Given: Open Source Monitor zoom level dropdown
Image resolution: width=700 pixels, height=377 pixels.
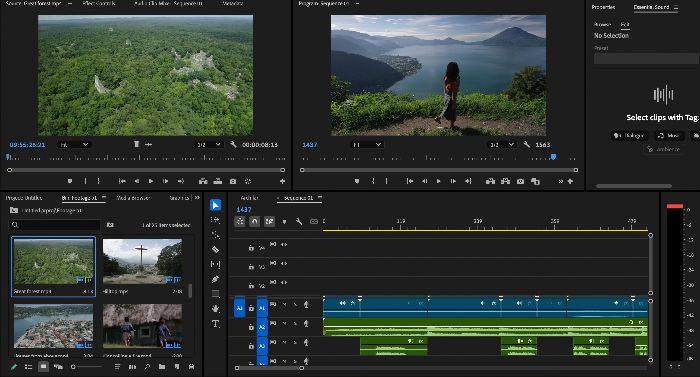Looking at the screenshot, I should pyautogui.click(x=74, y=145).
